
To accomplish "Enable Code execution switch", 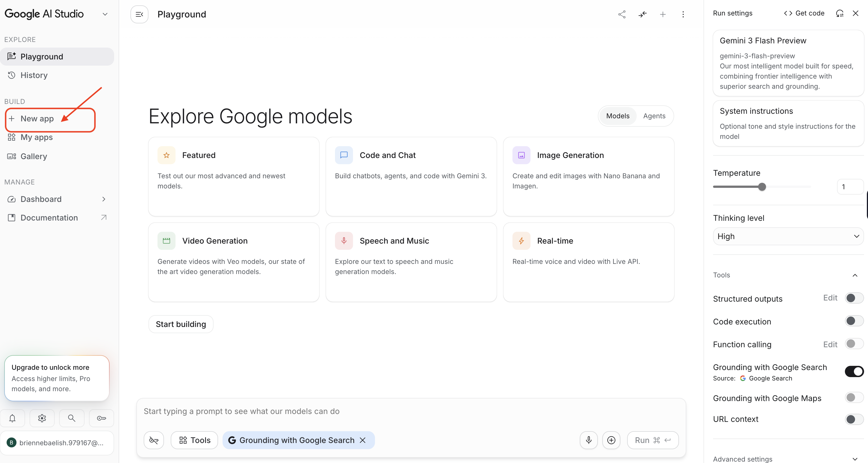I will tap(854, 321).
